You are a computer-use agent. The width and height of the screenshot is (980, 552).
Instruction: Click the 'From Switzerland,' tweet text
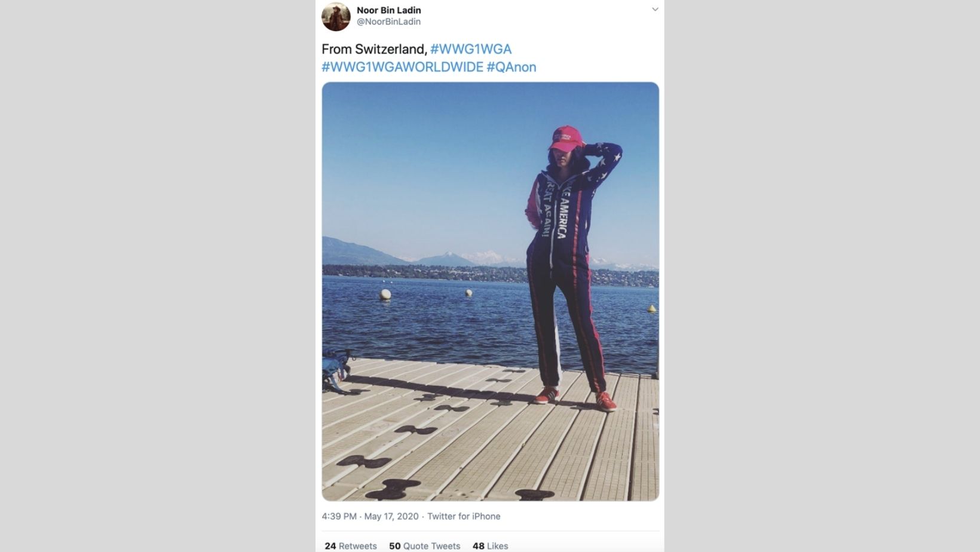coord(374,49)
